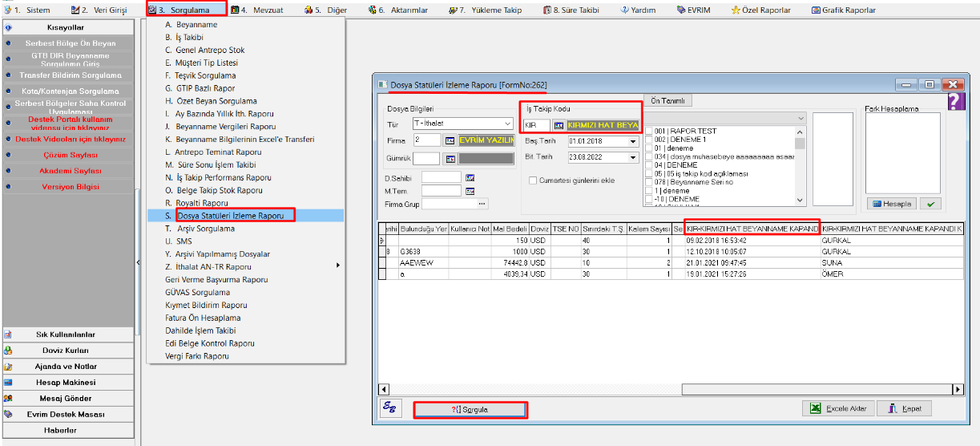Viewport: 980px width, 446px height.
Task: Open the 4. Mevzuat menu
Action: [x=256, y=10]
